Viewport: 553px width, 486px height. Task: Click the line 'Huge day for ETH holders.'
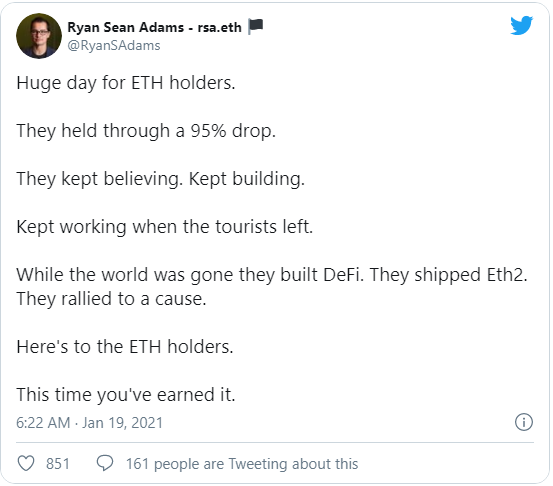tap(126, 83)
